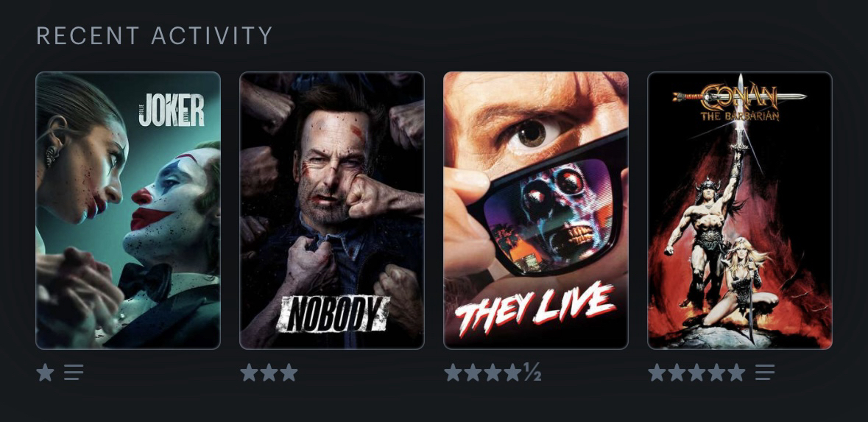This screenshot has height=422, width=868.
Task: Open the Conan the Barbarian film poster
Action: (740, 211)
